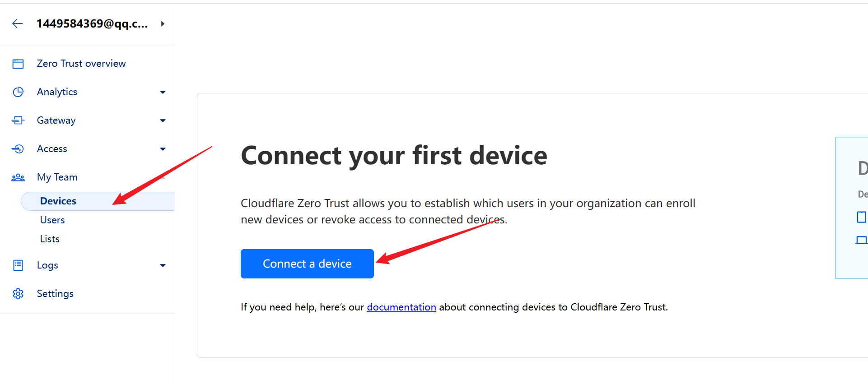Click the laptop icon in right panel
Viewport: 868px width, 389px height.
tap(862, 240)
